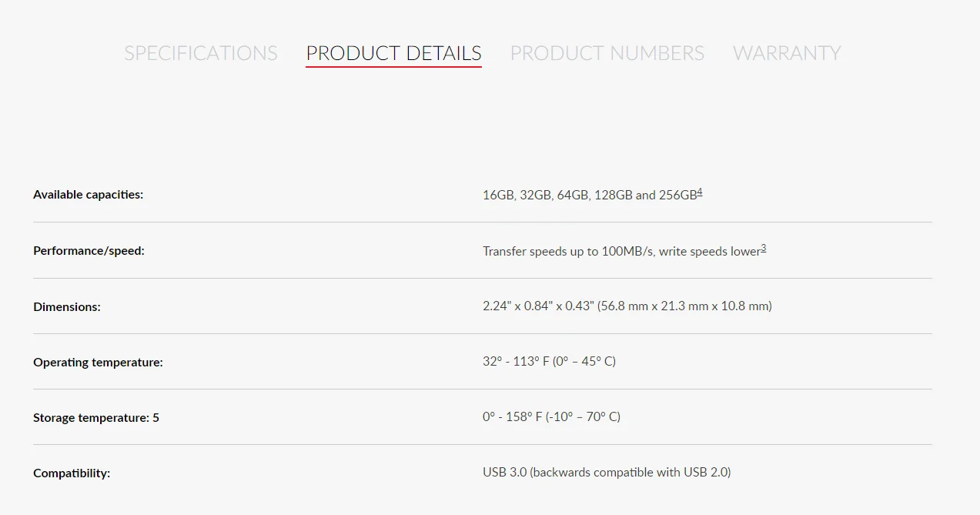Viewport: 980px width, 515px height.
Task: Open footnote 3 after write speeds lower
Action: (x=764, y=248)
